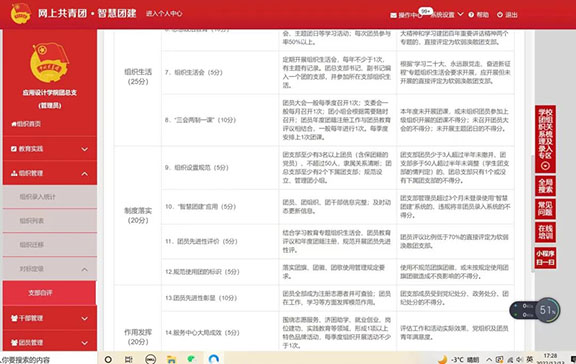Open 在线培训 floating button
This screenshot has height=364, width=576.
pos(545,232)
